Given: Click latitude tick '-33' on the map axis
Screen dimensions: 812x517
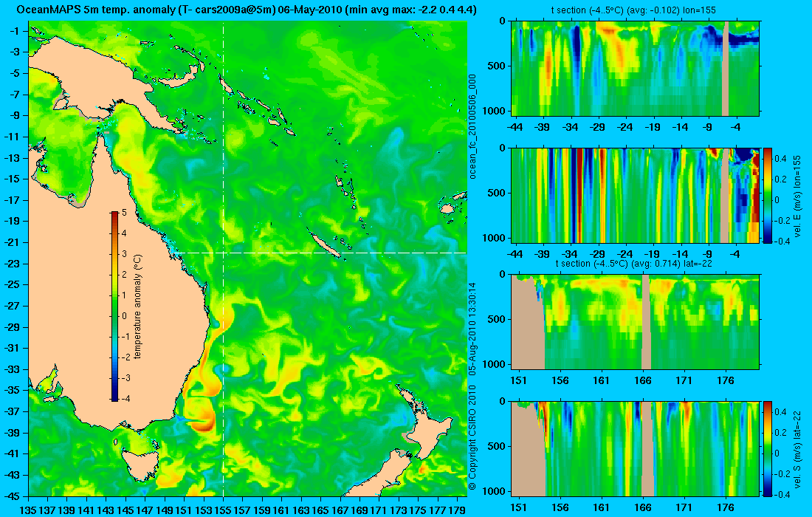Looking at the screenshot, I should click(x=12, y=369).
